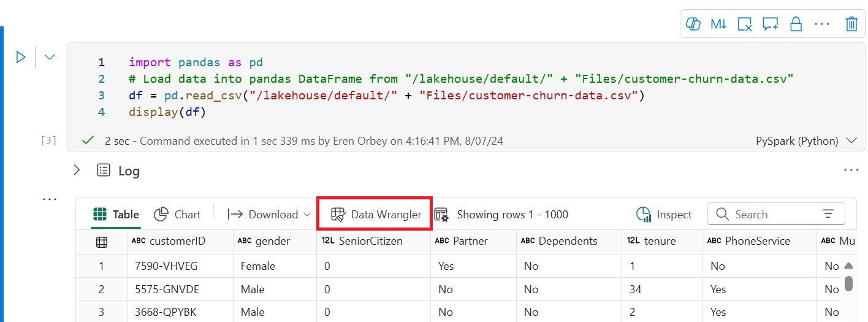The height and width of the screenshot is (322, 868).
Task: Lock the cell with padlock icon
Action: [796, 24]
